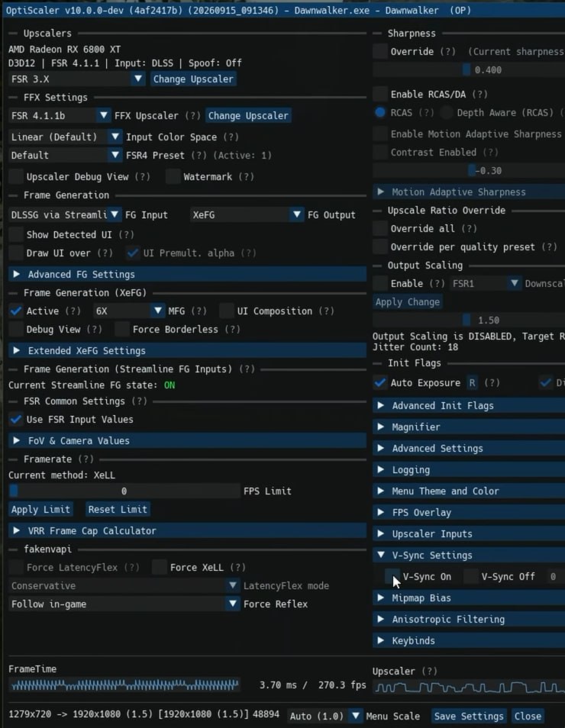
Task: Click the Apply Change button
Action: (x=408, y=301)
